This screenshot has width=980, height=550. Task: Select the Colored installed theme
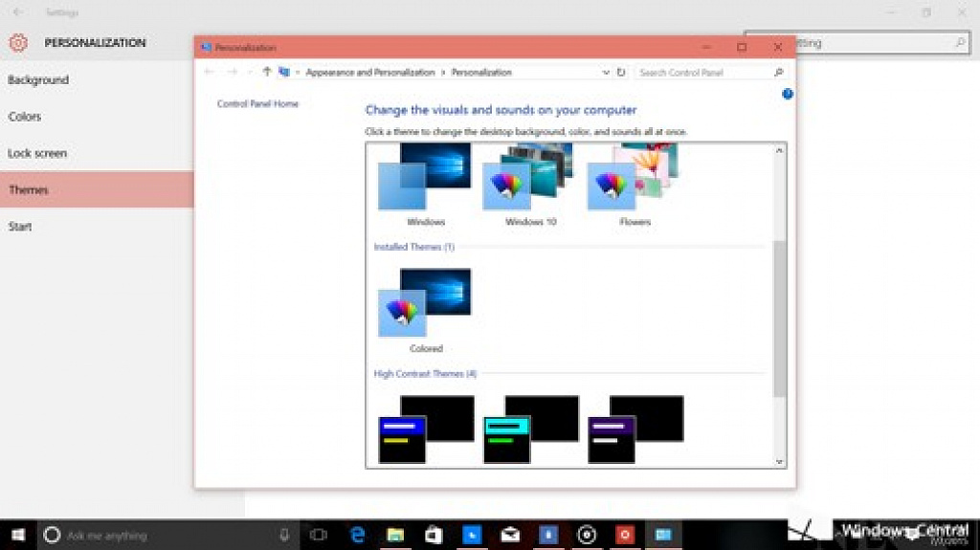coord(425,311)
